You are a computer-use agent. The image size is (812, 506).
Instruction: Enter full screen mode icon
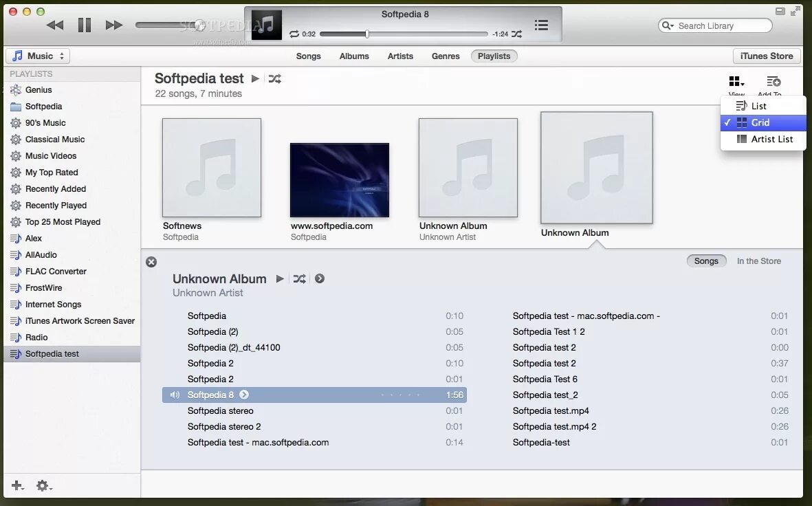(795, 11)
